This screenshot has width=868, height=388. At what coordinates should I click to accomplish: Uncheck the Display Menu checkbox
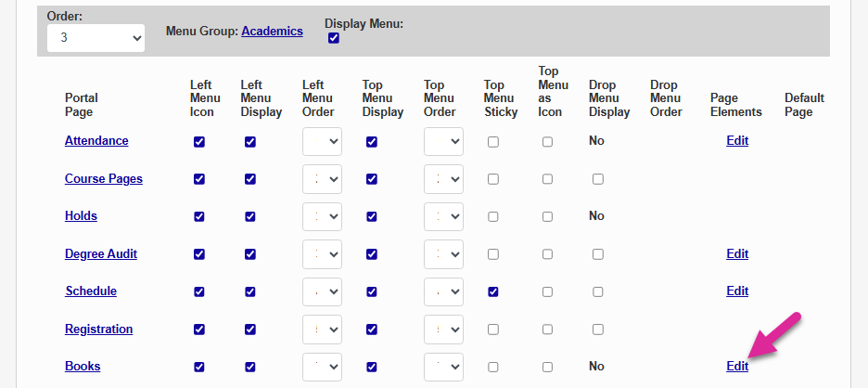click(x=334, y=38)
